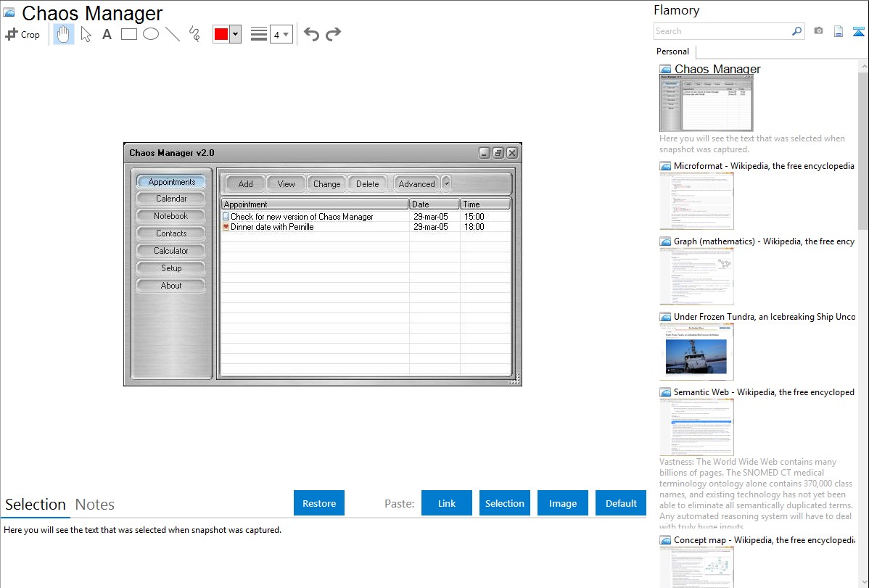Click the Delete appointment button
869x588 pixels.
(368, 184)
